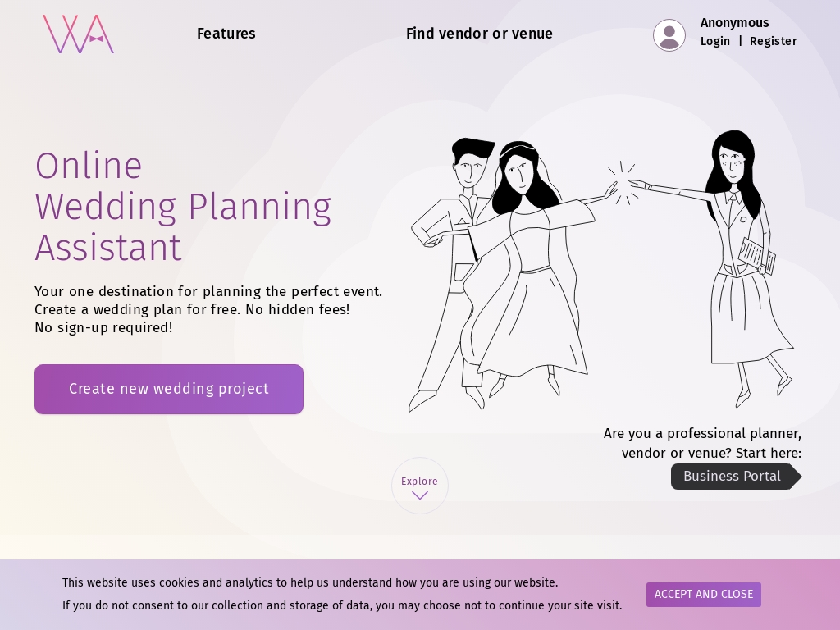Open the Business Portal
Screen dimensions: 840x630
732,477
